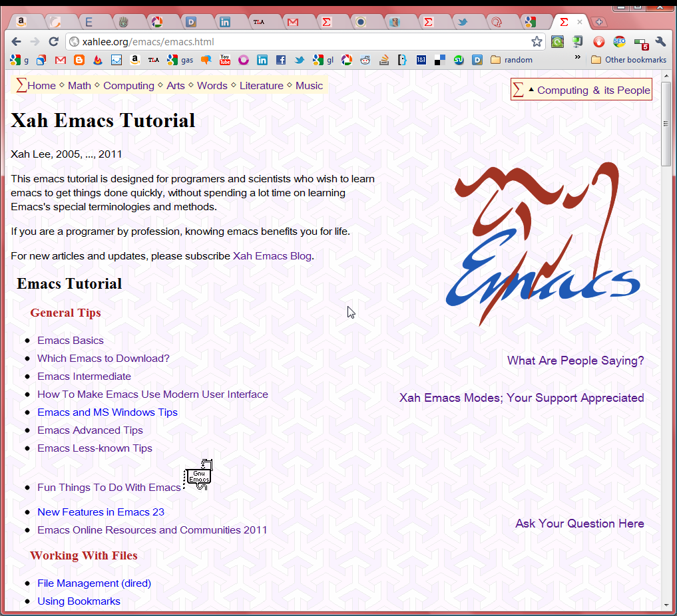Viewport: 677px width, 616px height.
Task: Open 'Computing & its People' link
Action: click(593, 90)
